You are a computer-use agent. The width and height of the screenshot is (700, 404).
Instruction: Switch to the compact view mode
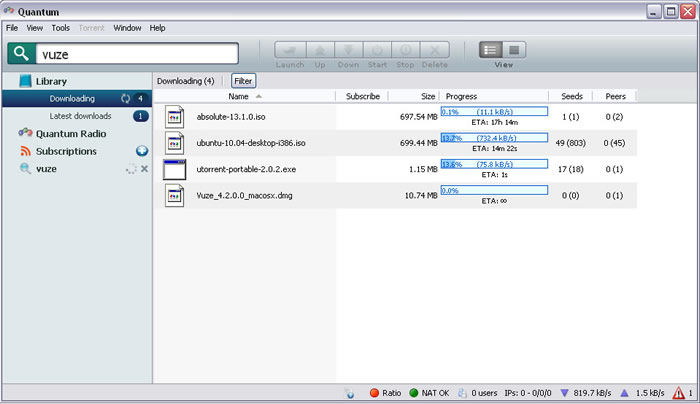click(x=514, y=50)
